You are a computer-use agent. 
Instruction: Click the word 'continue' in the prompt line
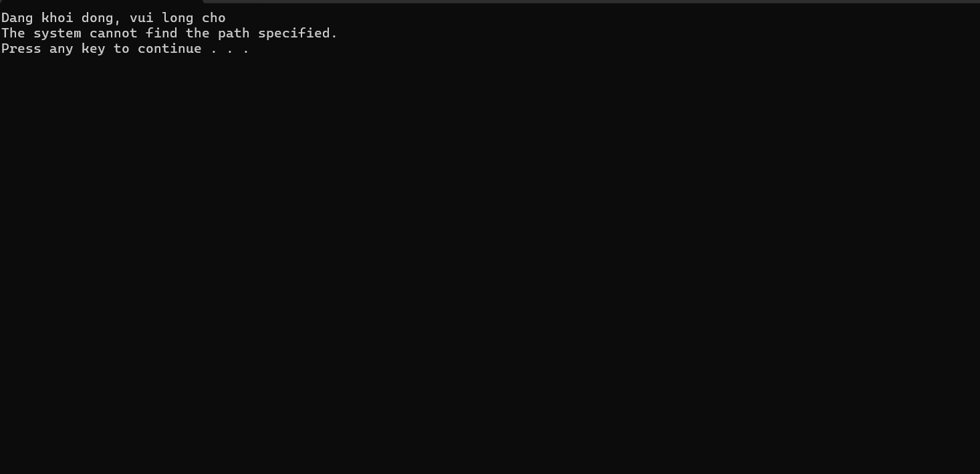coord(170,49)
